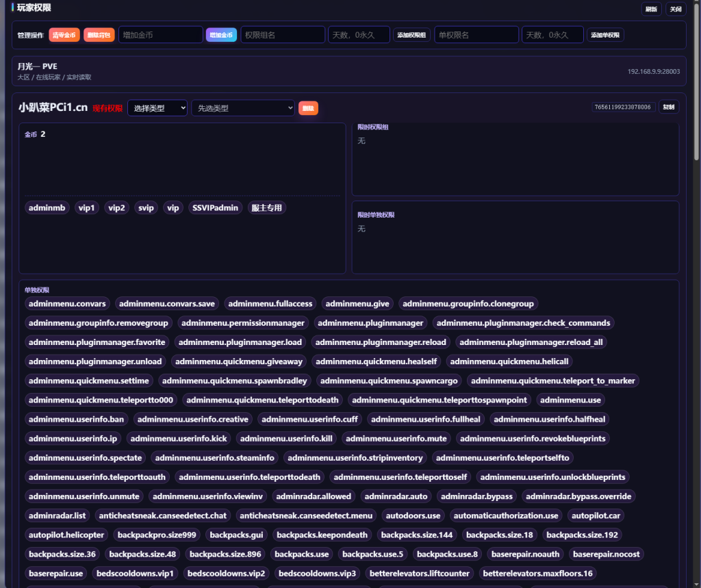Click the autopilot.helicopter chip
Viewport: 701px width, 588px height.
tap(66, 535)
